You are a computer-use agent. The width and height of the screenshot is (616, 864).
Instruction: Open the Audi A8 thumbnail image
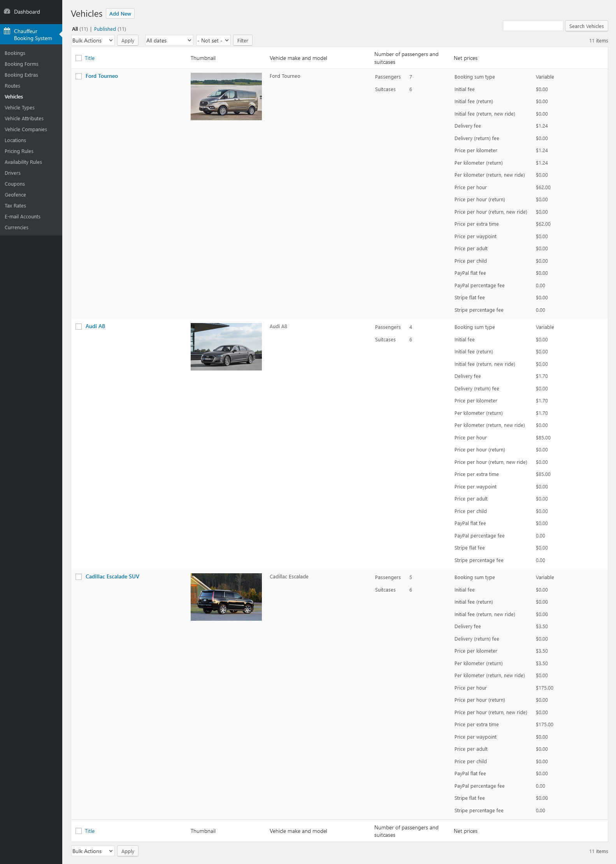point(226,347)
